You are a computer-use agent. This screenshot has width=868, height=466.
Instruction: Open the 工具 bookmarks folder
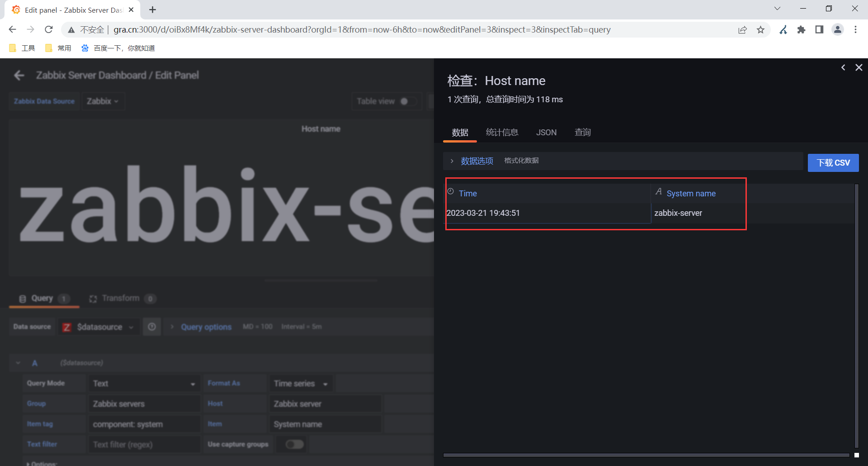pyautogui.click(x=22, y=48)
